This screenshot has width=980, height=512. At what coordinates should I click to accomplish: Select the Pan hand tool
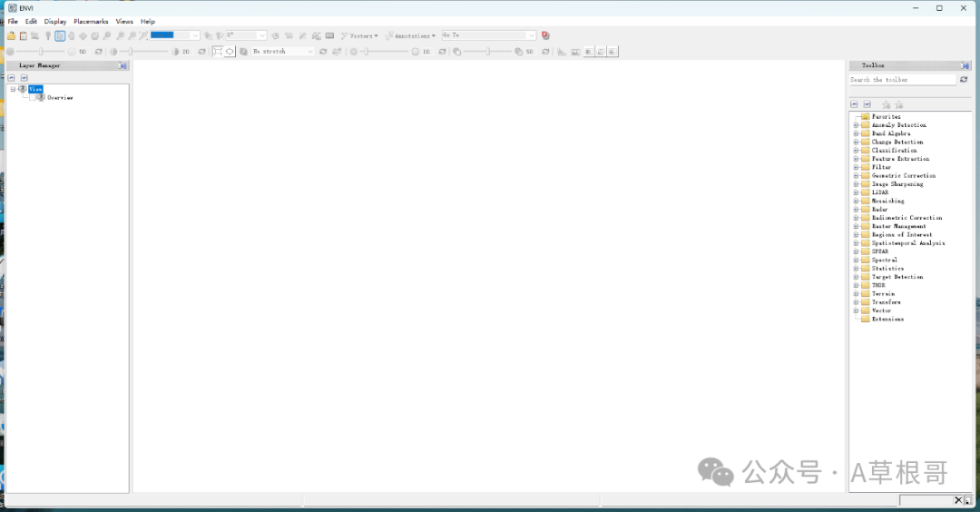(x=72, y=36)
